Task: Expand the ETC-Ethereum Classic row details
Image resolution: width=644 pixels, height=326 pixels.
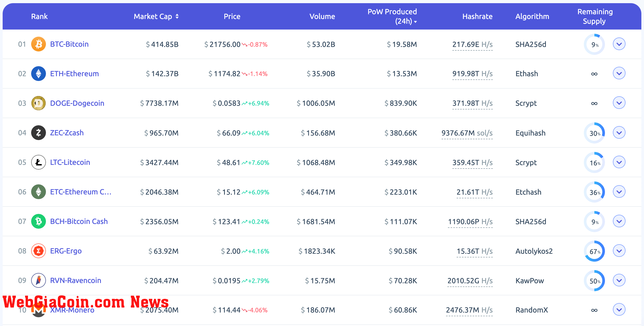Action: [x=619, y=191]
